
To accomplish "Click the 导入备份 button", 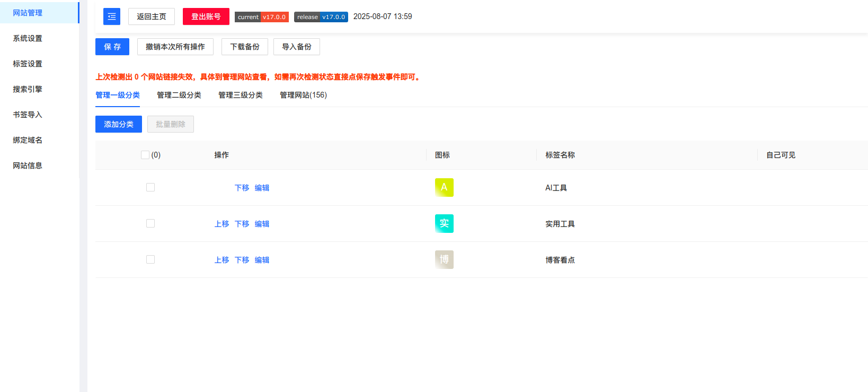I will point(297,47).
